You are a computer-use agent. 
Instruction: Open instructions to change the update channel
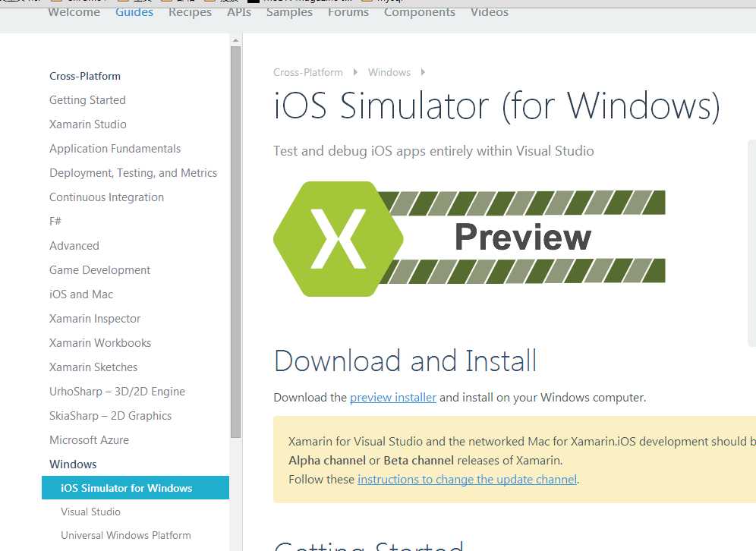pos(468,480)
